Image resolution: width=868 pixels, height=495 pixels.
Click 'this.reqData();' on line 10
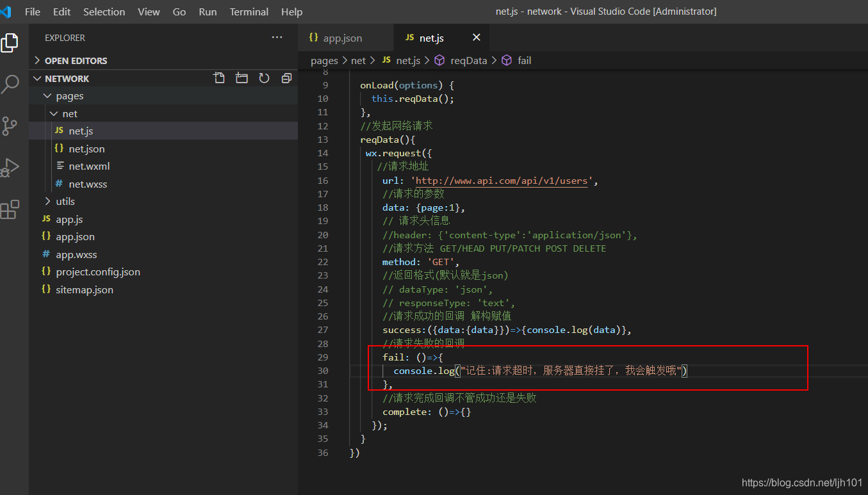(413, 99)
